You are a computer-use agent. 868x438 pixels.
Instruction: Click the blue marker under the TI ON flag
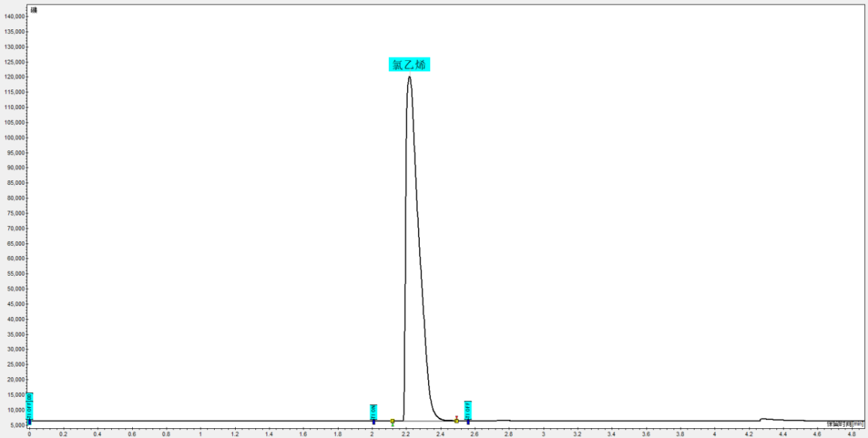[x=374, y=422]
